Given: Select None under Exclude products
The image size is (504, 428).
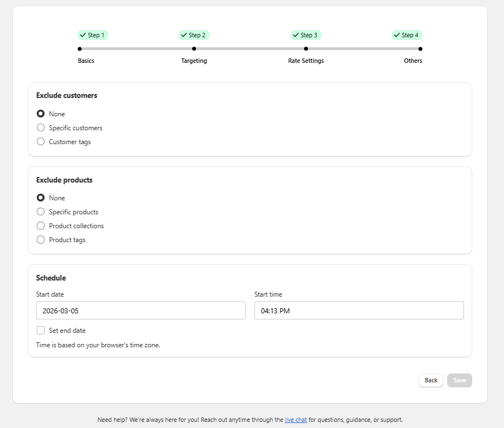Looking at the screenshot, I should pos(41,198).
